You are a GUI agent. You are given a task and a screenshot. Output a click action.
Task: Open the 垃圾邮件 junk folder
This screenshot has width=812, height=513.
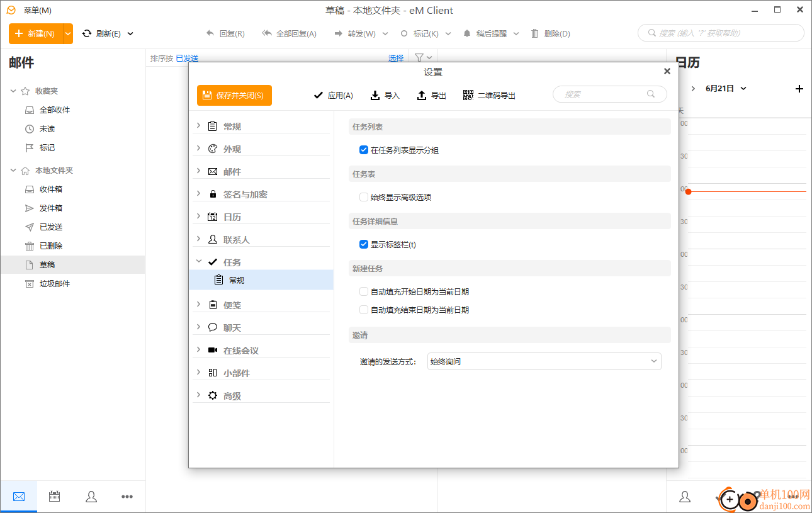point(55,283)
